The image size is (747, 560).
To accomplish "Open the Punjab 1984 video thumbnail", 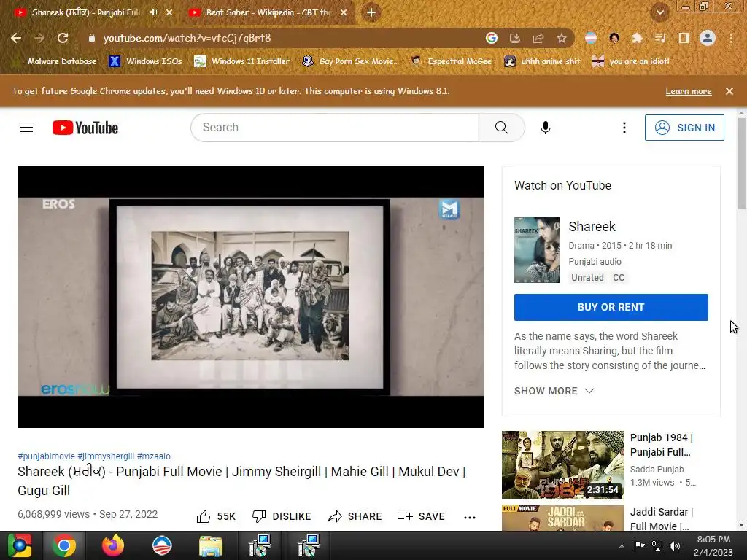I will [x=562, y=465].
